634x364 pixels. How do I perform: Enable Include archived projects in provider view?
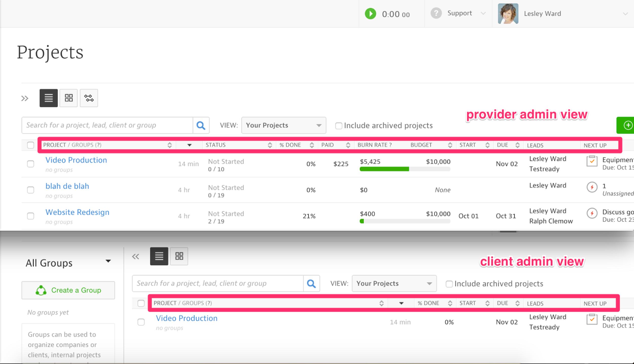[338, 126]
